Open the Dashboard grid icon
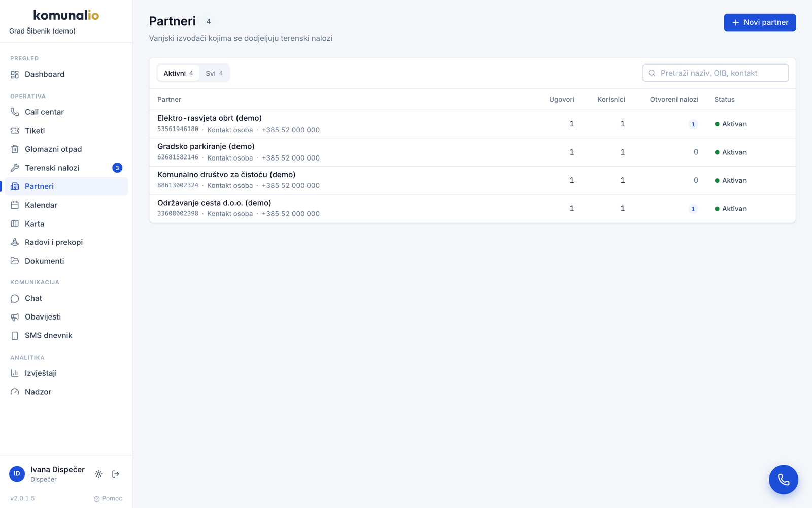The width and height of the screenshot is (812, 508). coord(15,75)
